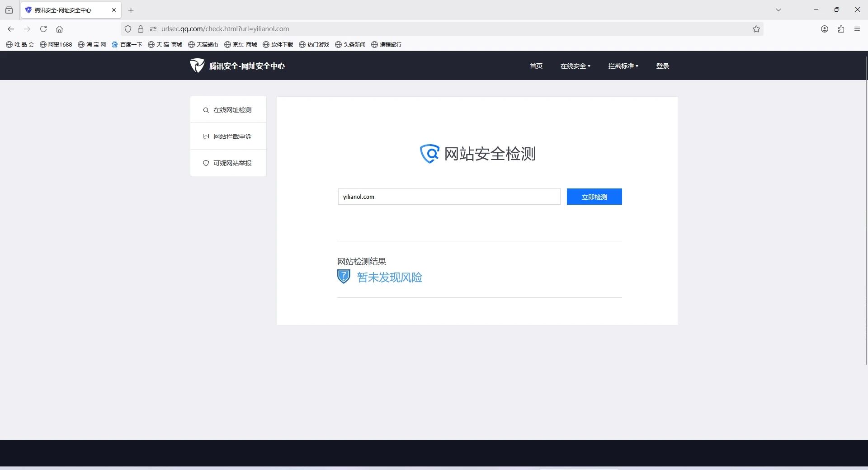The height and width of the screenshot is (470, 868).
Task: Close the 腾讯安全-网址安全中心 tab
Action: pyautogui.click(x=114, y=10)
